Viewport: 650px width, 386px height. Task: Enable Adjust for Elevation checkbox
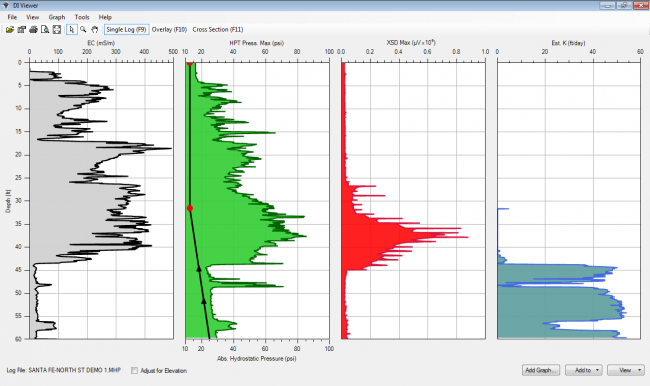point(134,371)
